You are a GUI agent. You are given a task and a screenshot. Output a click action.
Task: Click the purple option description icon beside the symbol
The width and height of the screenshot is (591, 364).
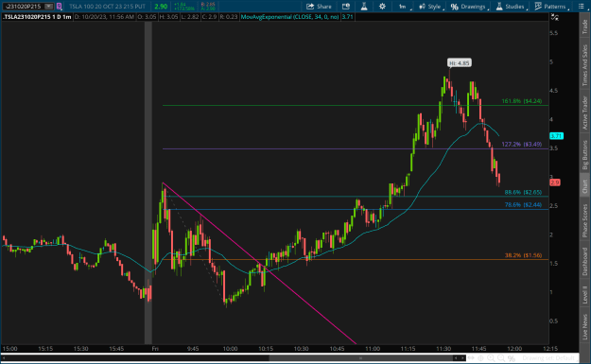[x=60, y=7]
